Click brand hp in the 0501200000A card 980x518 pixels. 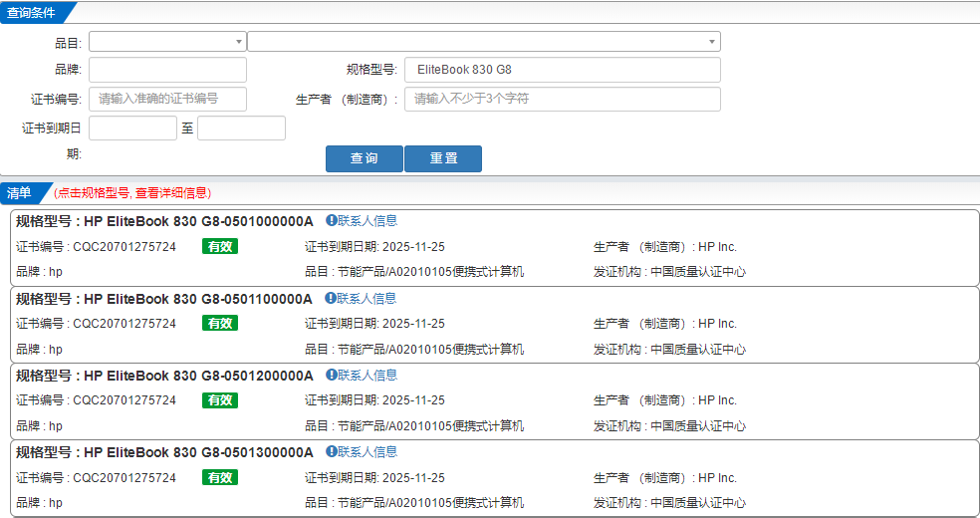[56, 426]
